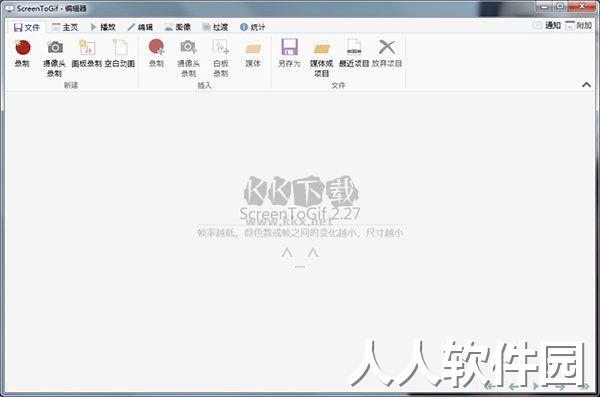Viewport: 600px width, 397px height.
Task: Jump to first frame with double-left arrow
Action: 490,386
